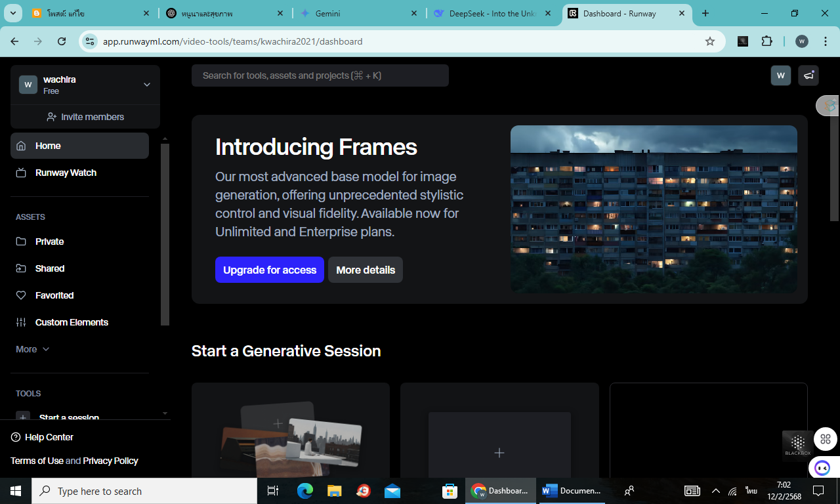840x504 pixels.
Task: Open the third empty session card
Action: 709,430
